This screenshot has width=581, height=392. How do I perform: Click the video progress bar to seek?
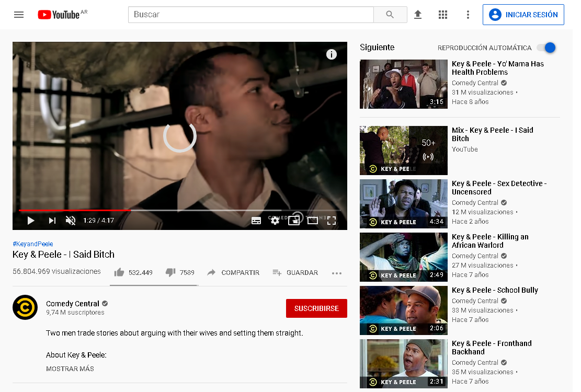[180, 211]
